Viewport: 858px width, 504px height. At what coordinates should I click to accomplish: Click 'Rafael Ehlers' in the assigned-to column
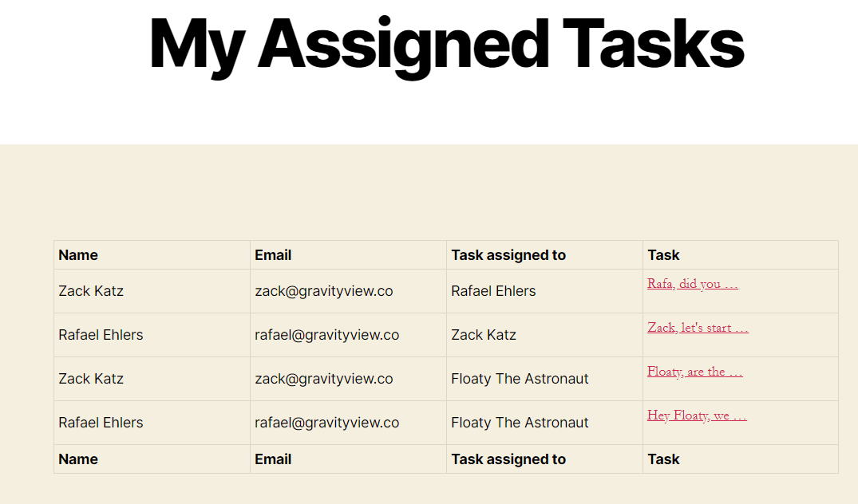(x=493, y=291)
